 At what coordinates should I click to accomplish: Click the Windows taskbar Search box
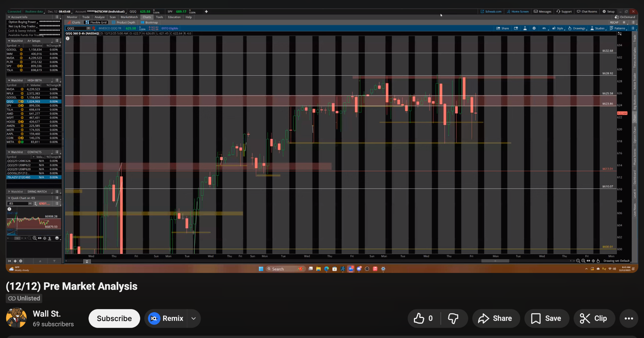point(285,269)
